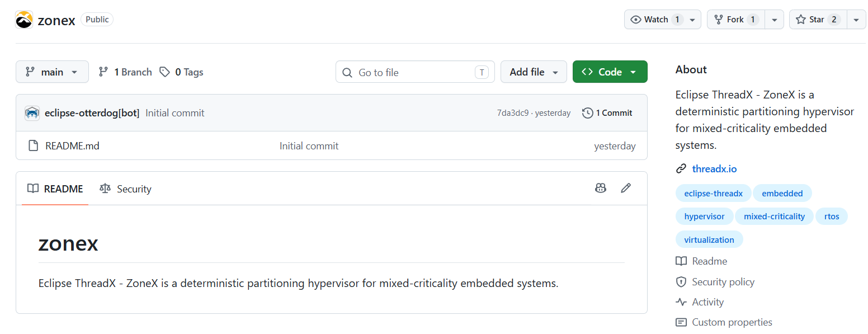Open the Star lists dropdown arrow

pos(856,20)
